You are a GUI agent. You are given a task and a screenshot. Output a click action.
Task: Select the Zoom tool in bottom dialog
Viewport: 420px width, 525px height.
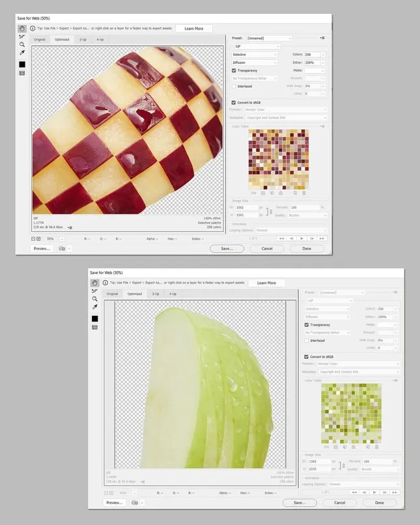94,299
